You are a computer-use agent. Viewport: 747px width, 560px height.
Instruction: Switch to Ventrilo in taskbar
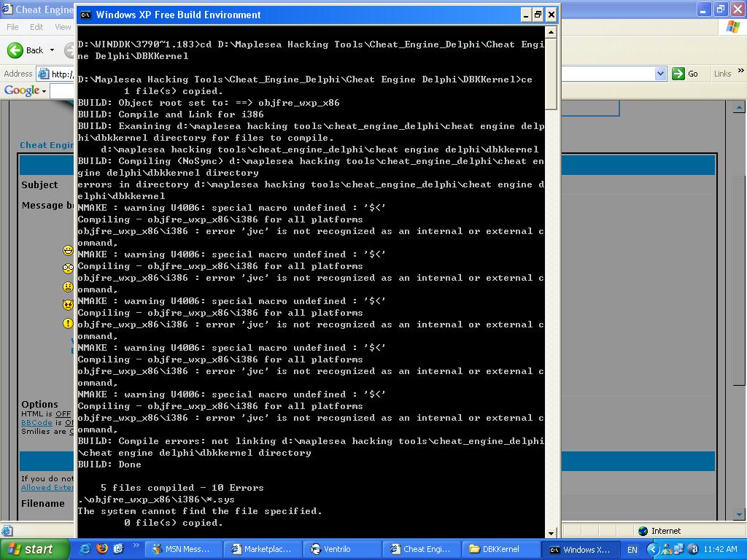point(343,550)
